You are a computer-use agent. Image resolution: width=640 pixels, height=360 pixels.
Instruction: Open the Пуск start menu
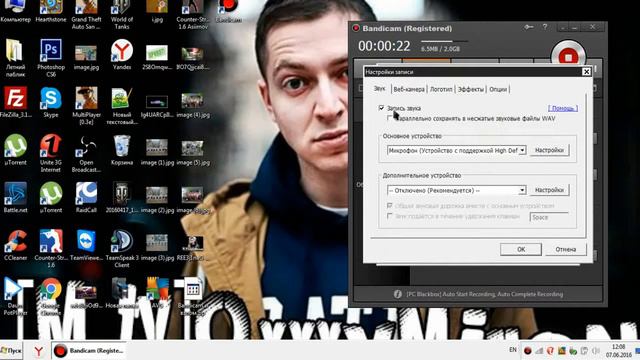[x=11, y=351]
